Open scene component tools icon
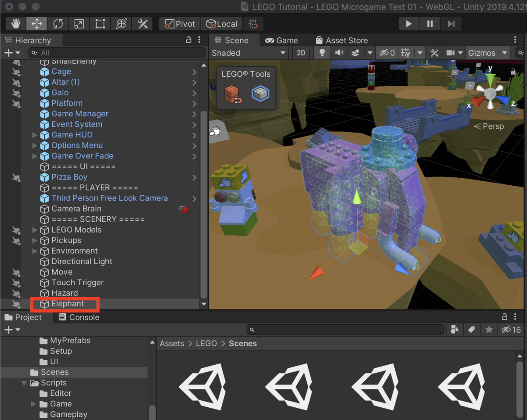The image size is (527, 420). point(434,53)
